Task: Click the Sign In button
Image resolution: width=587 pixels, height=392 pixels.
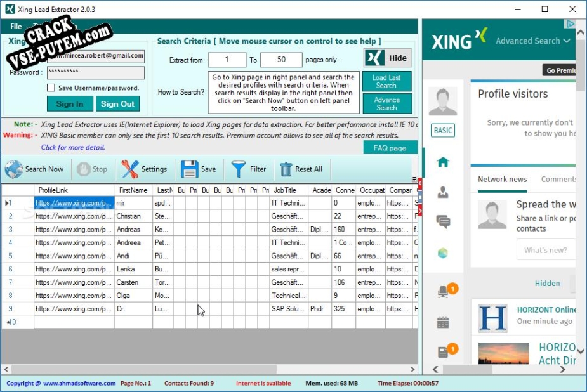Action: coord(70,103)
